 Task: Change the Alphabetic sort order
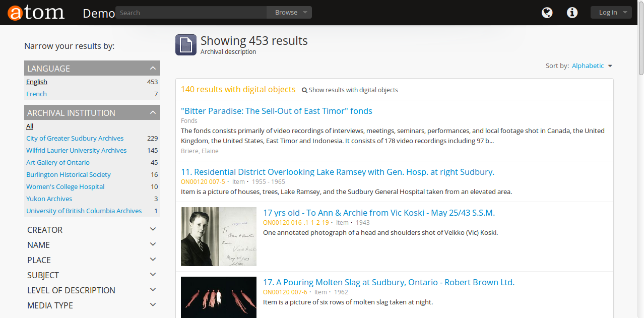(x=592, y=66)
